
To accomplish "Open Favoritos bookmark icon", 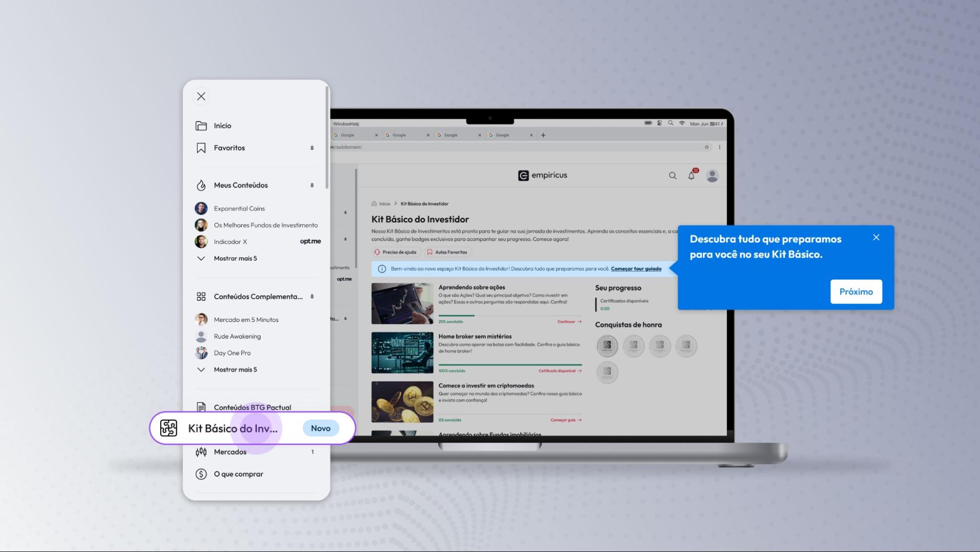I will pos(201,148).
